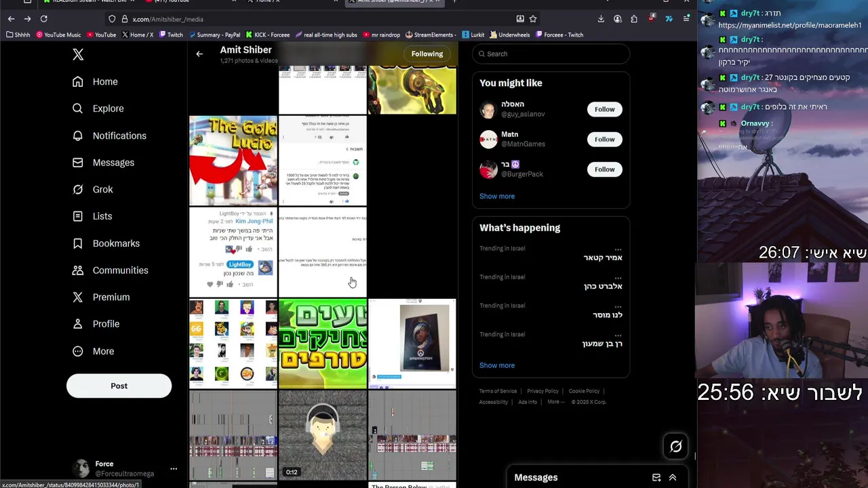
Task: Open Twitch bookmark
Action: tap(171, 35)
